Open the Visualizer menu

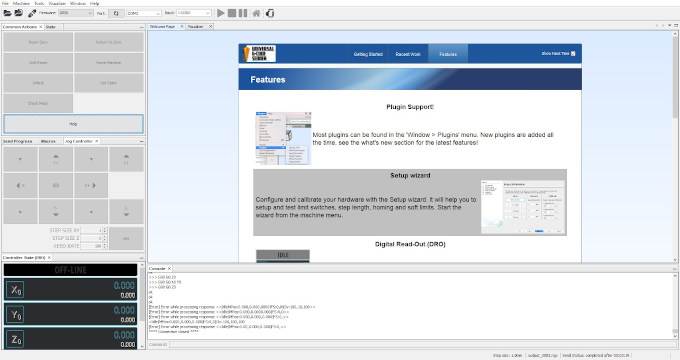pyautogui.click(x=57, y=3)
